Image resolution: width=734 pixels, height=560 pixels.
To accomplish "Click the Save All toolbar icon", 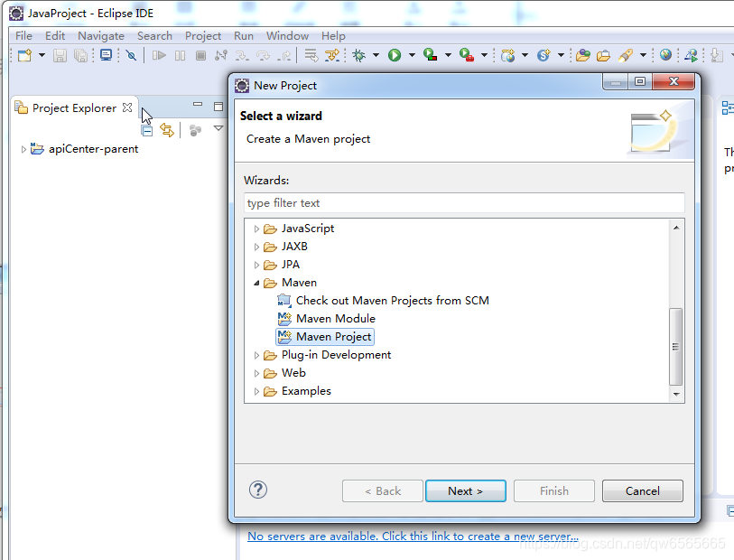I will click(x=80, y=55).
